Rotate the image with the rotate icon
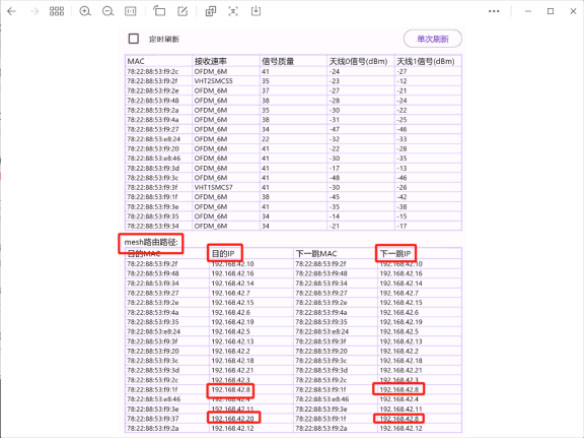Screen dimensions: 585x438 tap(159, 11)
